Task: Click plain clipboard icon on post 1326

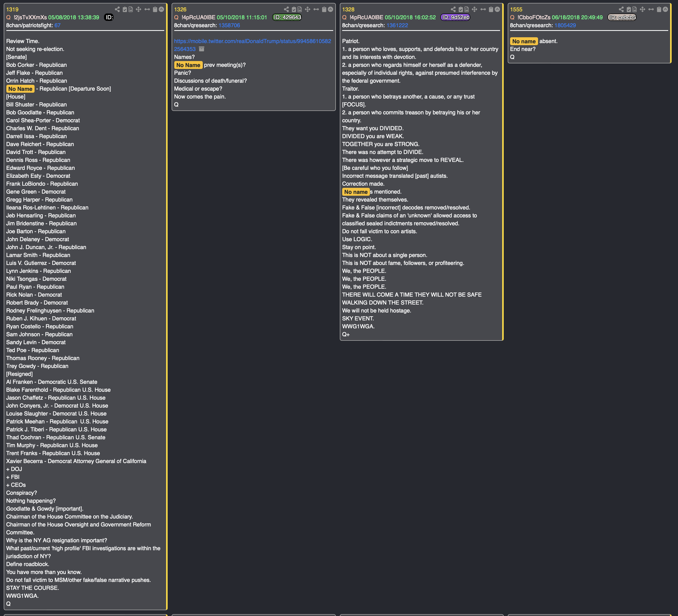Action: [324, 10]
